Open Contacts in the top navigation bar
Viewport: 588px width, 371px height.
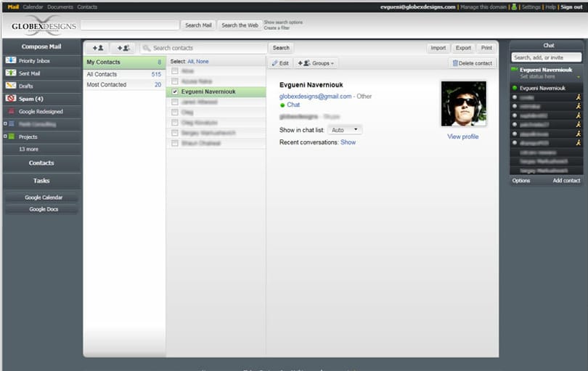coord(87,7)
